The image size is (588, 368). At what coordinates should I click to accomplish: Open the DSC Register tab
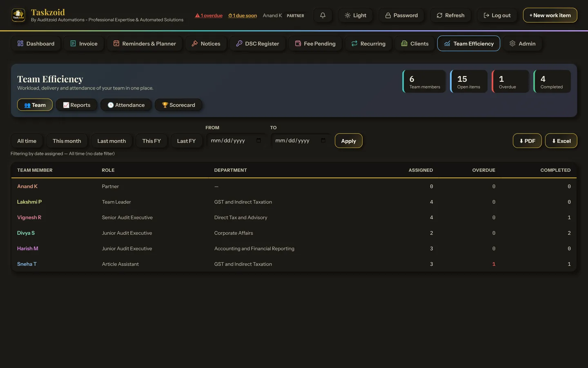[257, 43]
